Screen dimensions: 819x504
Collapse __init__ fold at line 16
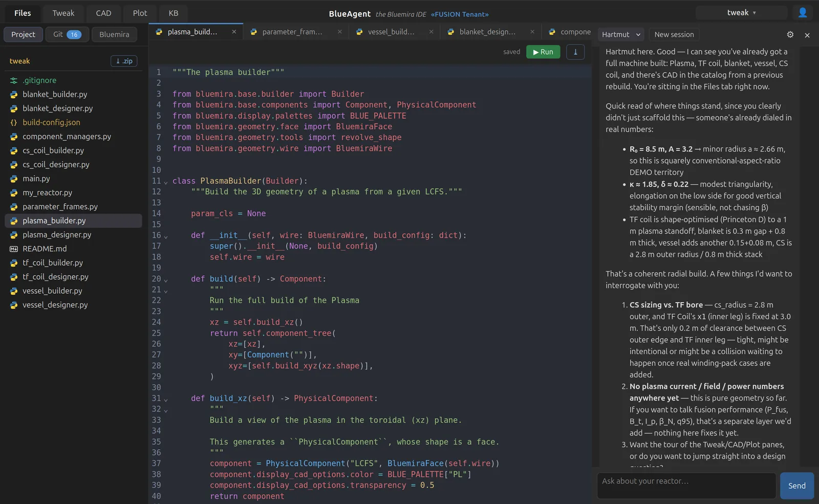point(165,236)
